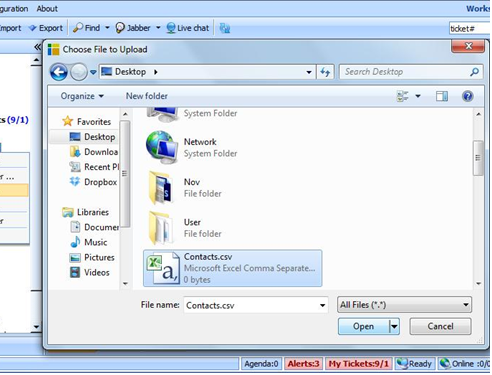
Task: Toggle the preview pane icon
Action: [x=442, y=96]
